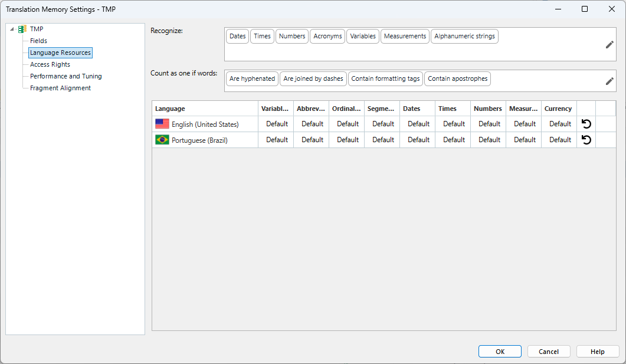Image resolution: width=626 pixels, height=364 pixels.
Task: Click the Brazil flag icon next to Portuguese
Action: click(x=162, y=140)
